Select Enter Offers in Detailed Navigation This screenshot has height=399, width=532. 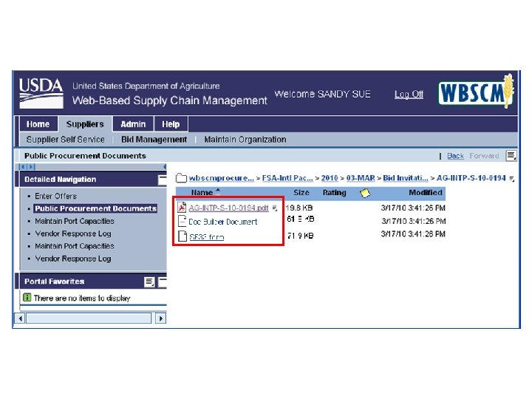coord(55,196)
